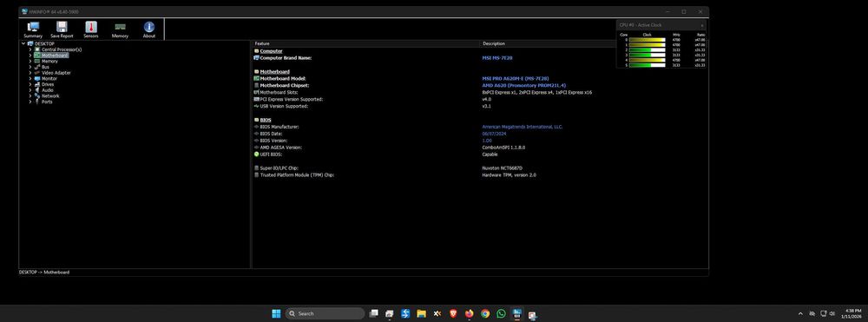Open the Summary toolbar button

[33, 30]
